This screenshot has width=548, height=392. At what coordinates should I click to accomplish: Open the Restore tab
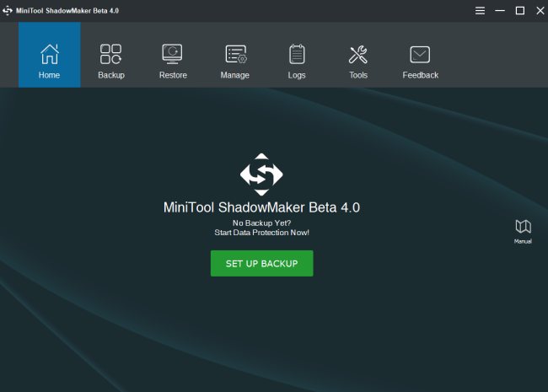[x=173, y=55]
